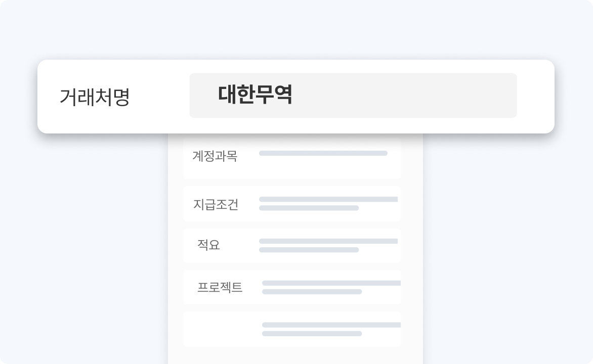The width and height of the screenshot is (593, 364).
Task: Click the lower line in the unlabeled last row
Action: 312,334
